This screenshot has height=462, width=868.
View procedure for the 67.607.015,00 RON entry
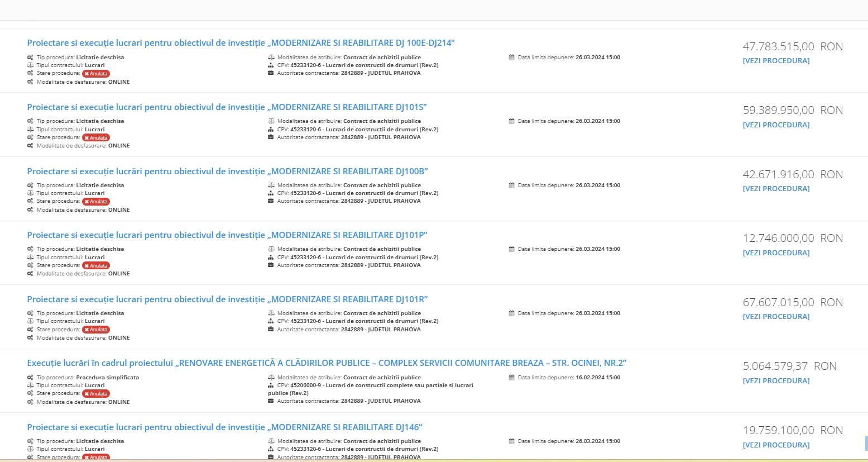point(775,317)
